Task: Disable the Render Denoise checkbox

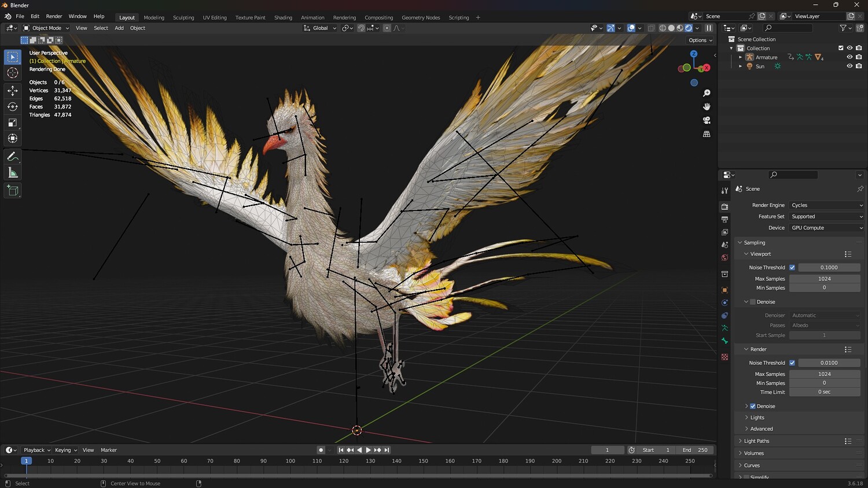Action: [753, 406]
